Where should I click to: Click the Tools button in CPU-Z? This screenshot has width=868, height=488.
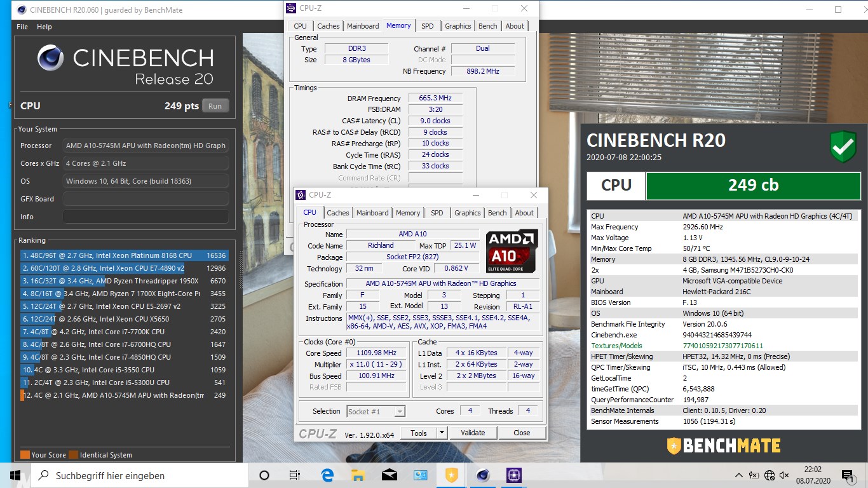pos(419,433)
